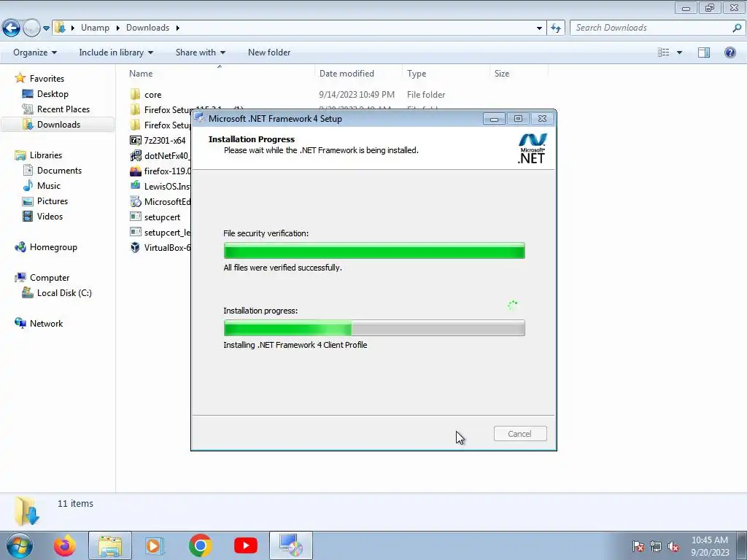Select the LewisOS installer icon
747x560 pixels.
[x=135, y=186]
